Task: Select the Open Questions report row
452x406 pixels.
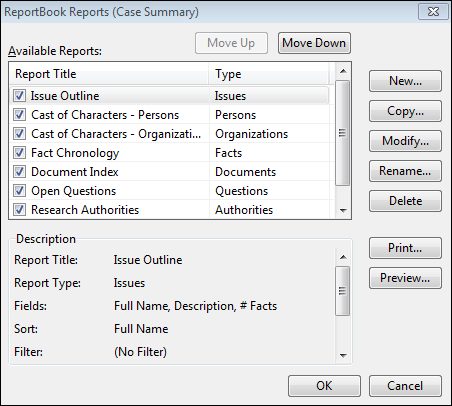Action: tap(171, 191)
